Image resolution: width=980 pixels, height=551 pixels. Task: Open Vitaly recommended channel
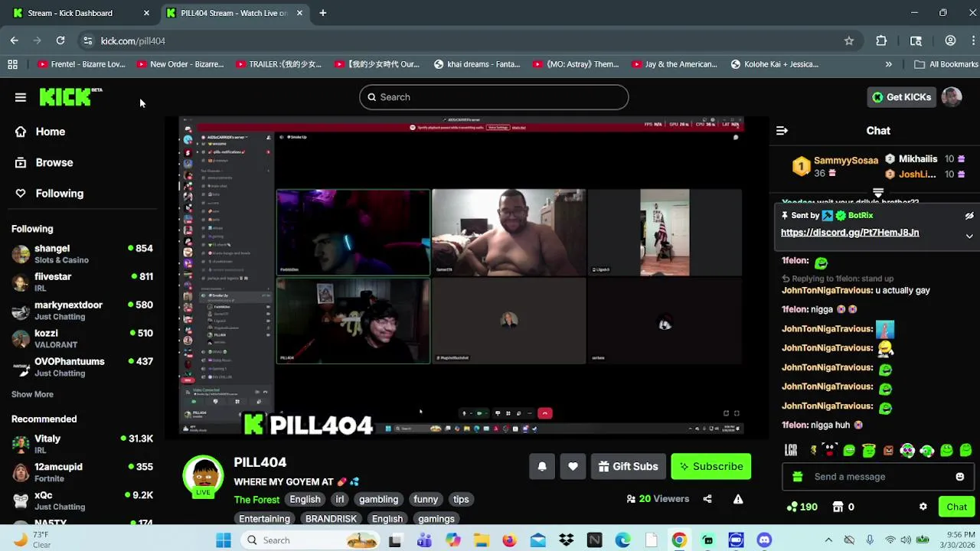82,444
